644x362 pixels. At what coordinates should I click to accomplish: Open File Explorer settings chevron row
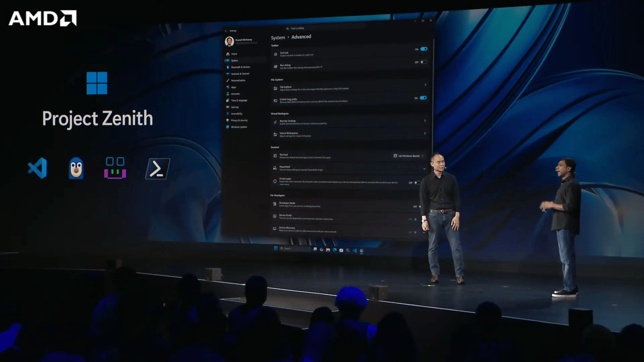pos(350,86)
